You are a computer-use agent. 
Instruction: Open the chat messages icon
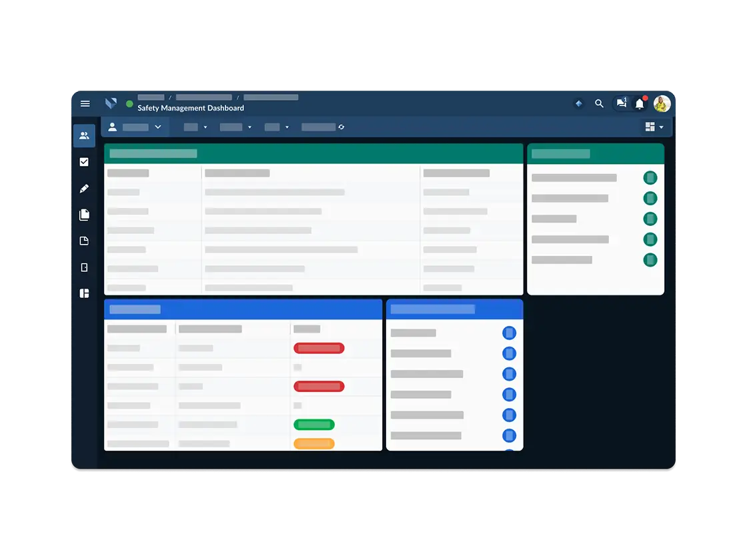(621, 103)
